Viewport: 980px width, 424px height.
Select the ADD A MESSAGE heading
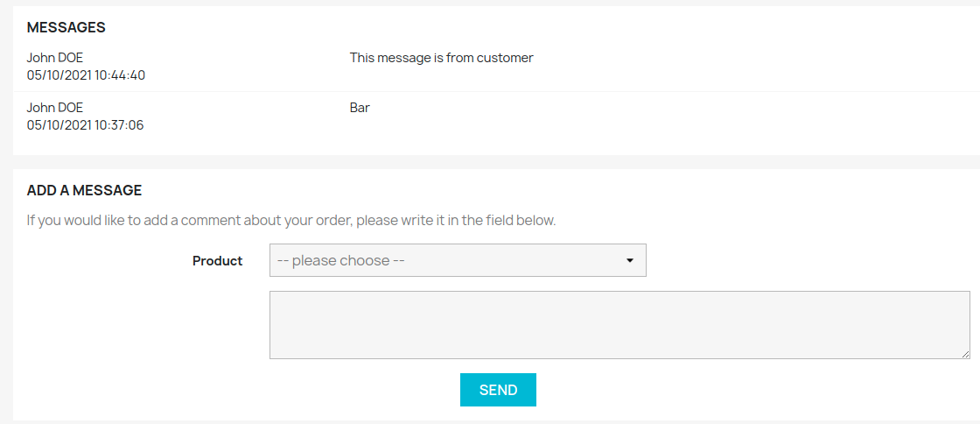(x=84, y=191)
